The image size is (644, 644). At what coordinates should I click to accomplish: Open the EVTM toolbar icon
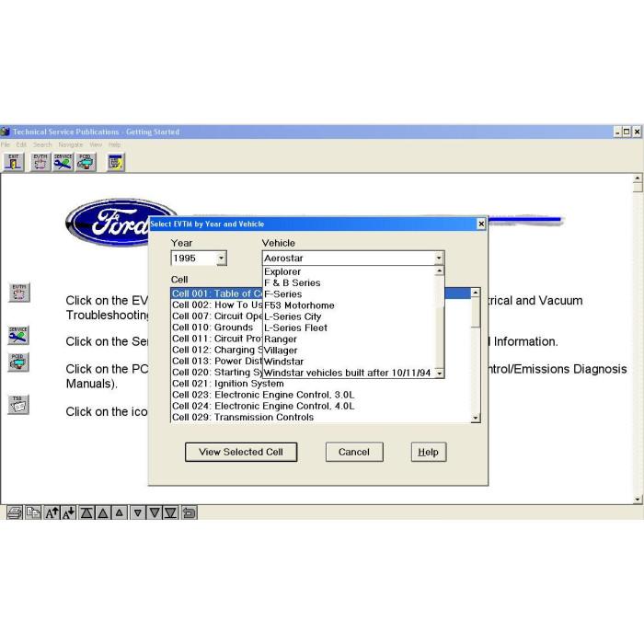pyautogui.click(x=40, y=162)
